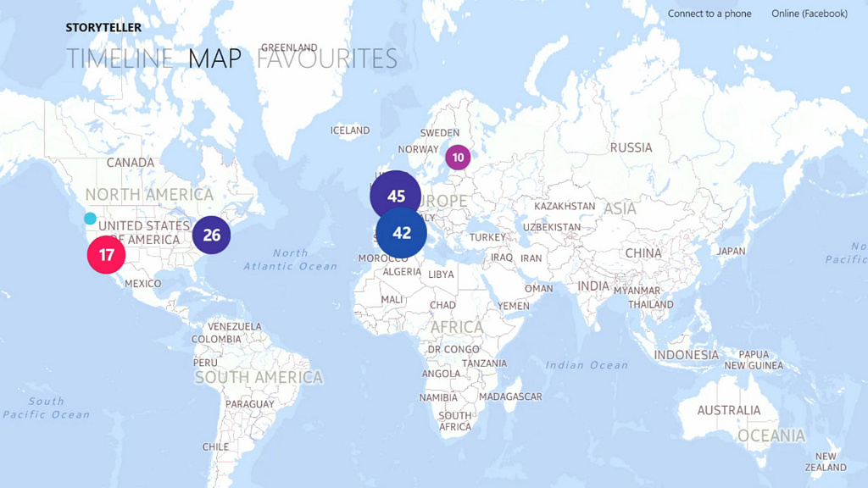This screenshot has width=868, height=488.
Task: Click Online (Facebook) link
Action: (810, 14)
